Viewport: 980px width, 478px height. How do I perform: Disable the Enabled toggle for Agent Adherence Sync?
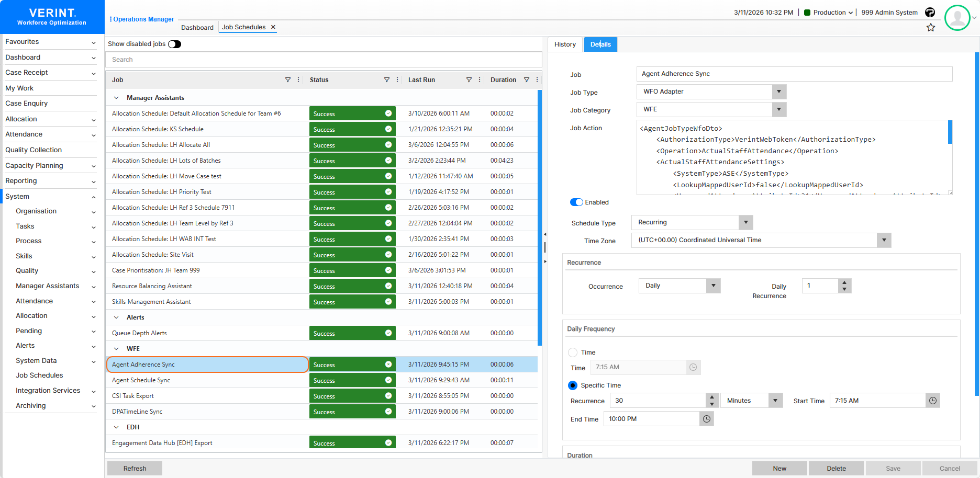tap(576, 202)
